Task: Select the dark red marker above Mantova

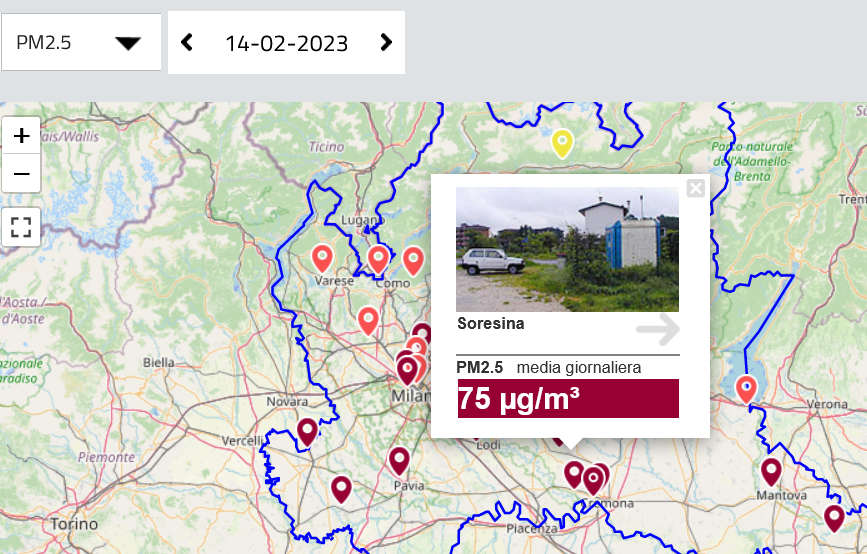Action: tap(771, 472)
